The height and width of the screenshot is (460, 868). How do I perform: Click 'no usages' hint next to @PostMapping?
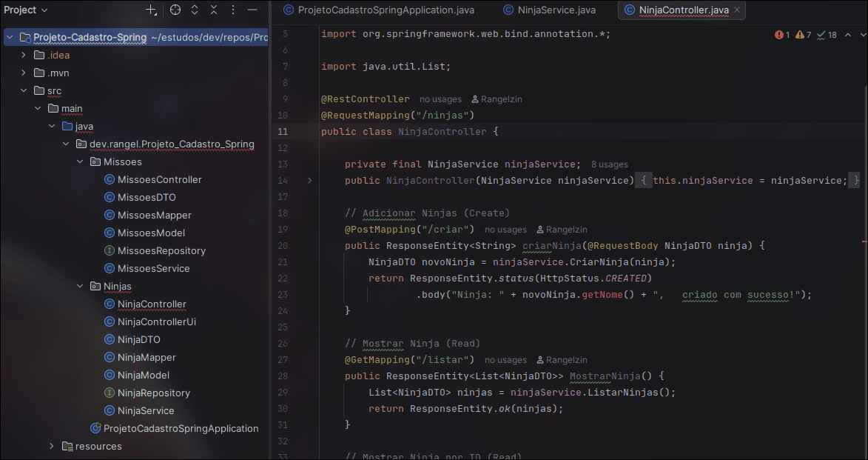(505, 230)
